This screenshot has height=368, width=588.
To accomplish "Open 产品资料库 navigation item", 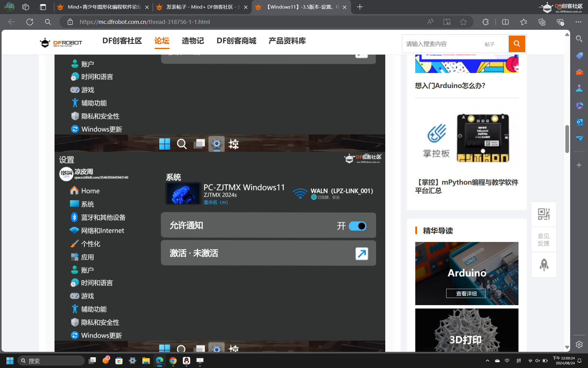I will [x=287, y=41].
